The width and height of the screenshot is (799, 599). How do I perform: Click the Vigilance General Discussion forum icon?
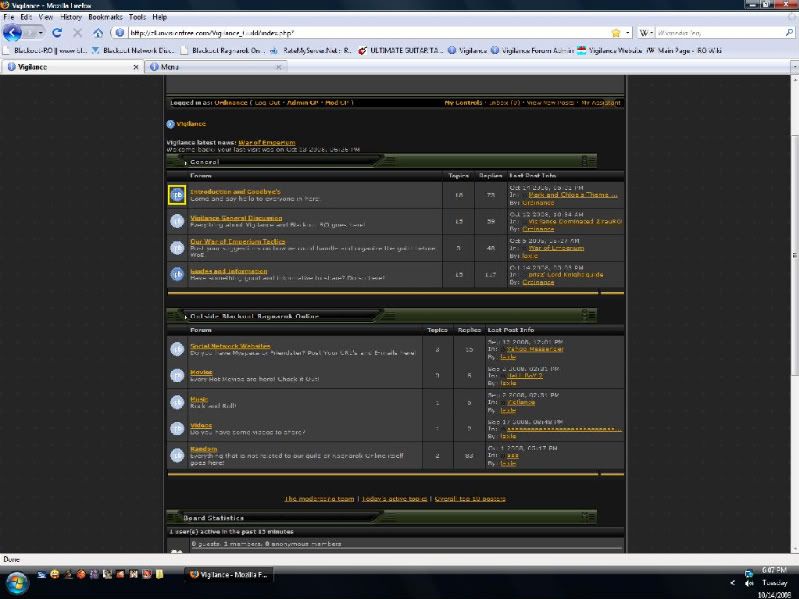click(176, 221)
